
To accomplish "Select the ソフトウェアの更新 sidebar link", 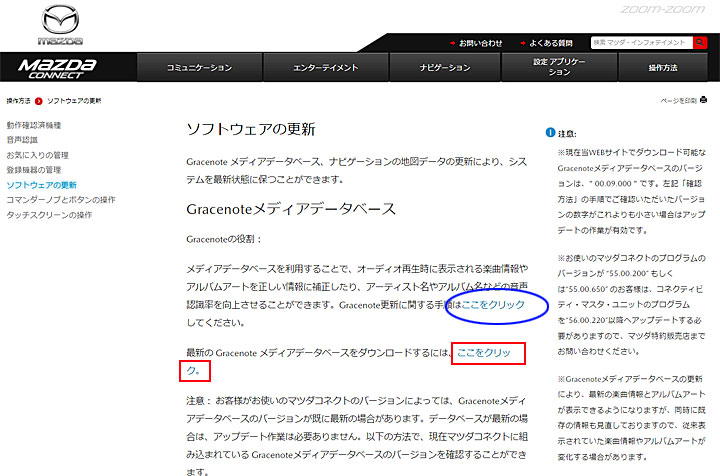I will click(41, 185).
